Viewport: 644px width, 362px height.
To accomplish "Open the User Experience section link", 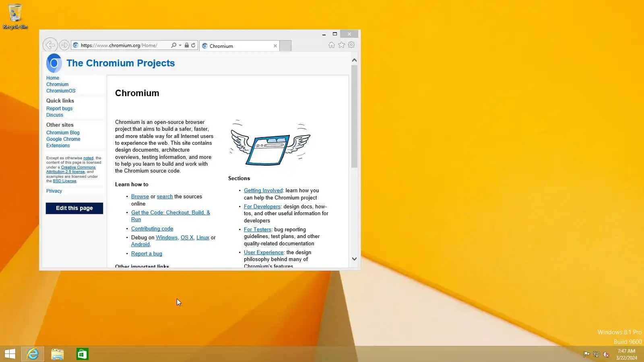I will [x=264, y=253].
